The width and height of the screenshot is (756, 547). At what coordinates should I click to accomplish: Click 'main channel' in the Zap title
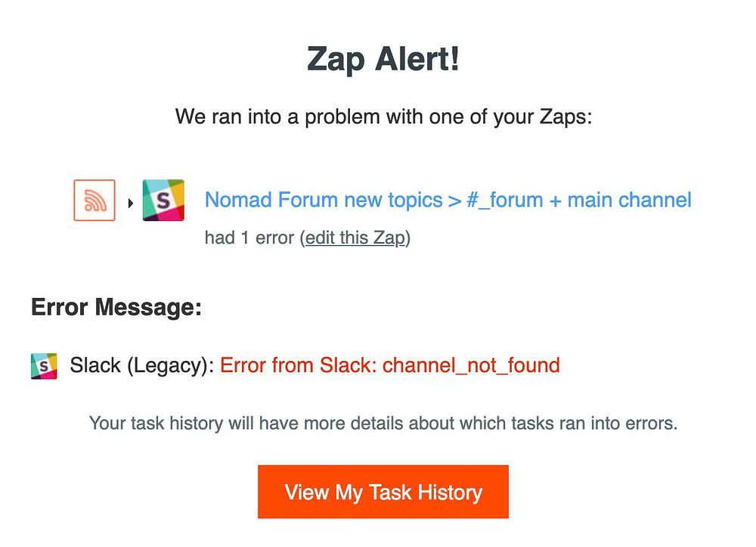pyautogui.click(x=629, y=200)
